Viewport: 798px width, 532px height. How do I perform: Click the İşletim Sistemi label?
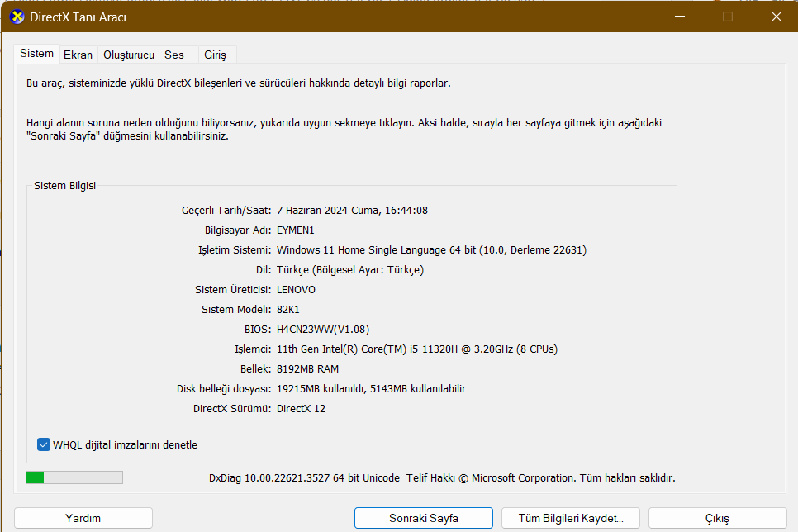click(x=235, y=250)
